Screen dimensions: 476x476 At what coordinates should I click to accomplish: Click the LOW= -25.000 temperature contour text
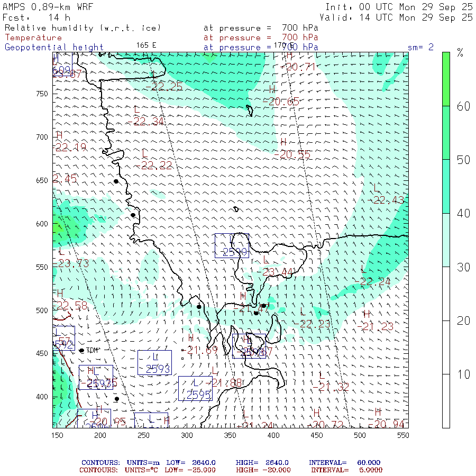pyautogui.click(x=190, y=470)
